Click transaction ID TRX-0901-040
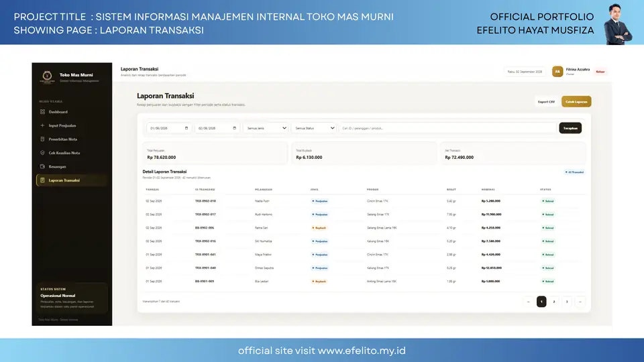The image size is (644, 362). [x=205, y=268]
